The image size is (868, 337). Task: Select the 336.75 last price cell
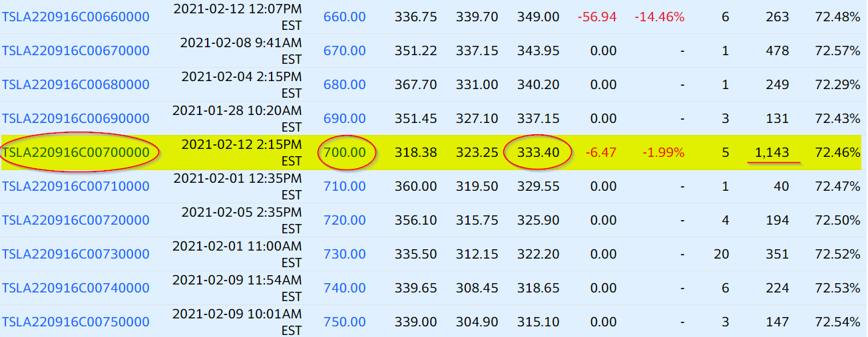416,17
